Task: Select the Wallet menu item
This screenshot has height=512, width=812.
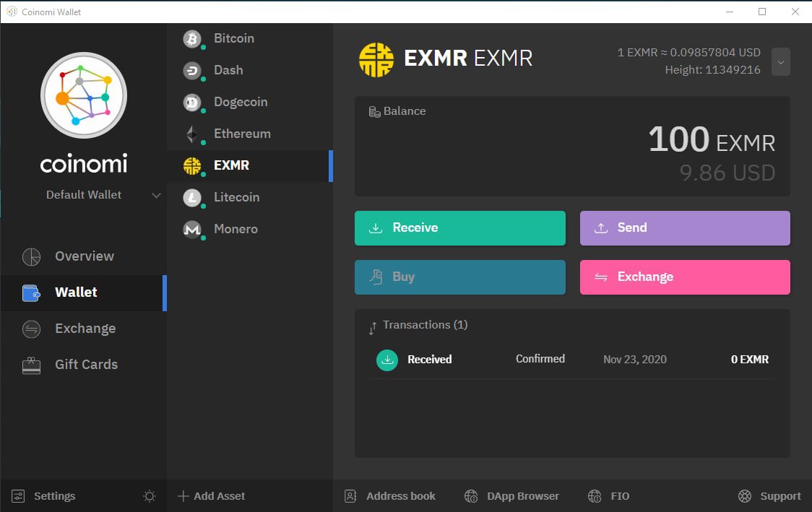Action: 83,293
